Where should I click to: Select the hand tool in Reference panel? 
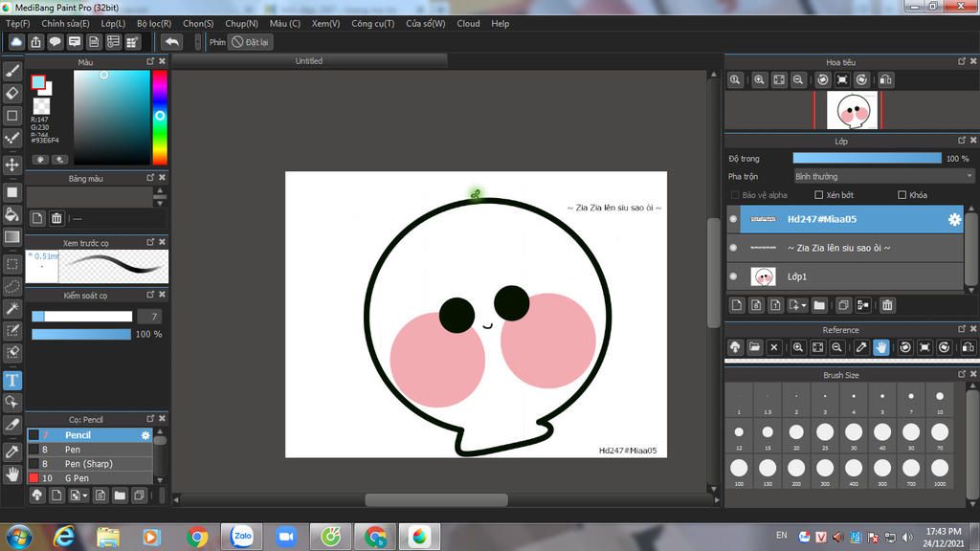coord(880,347)
